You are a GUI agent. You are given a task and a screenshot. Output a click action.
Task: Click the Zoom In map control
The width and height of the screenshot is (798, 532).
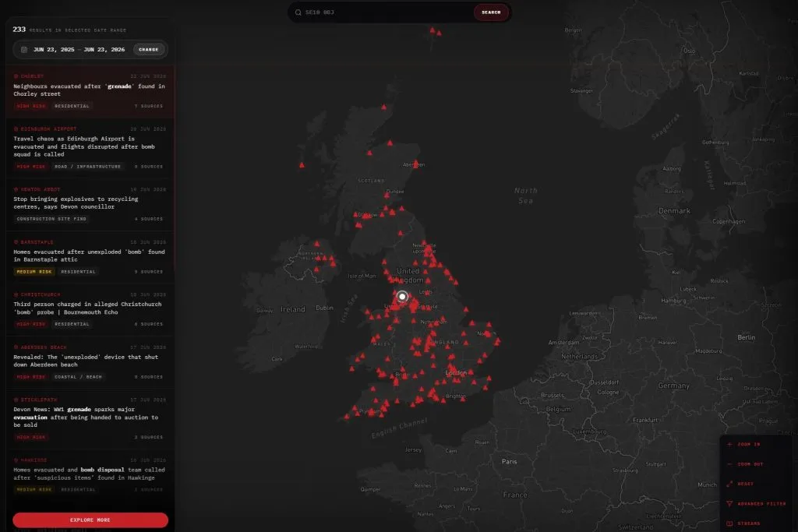[744, 444]
